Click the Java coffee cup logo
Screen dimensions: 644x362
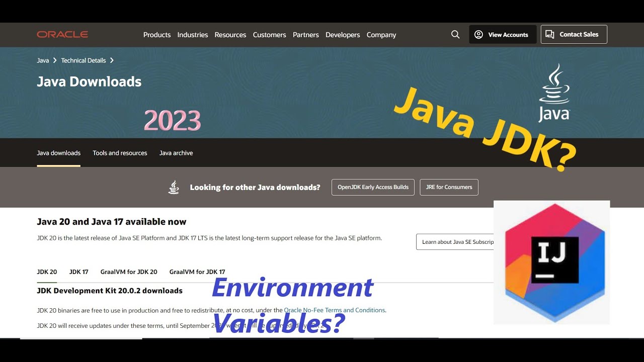point(554,93)
